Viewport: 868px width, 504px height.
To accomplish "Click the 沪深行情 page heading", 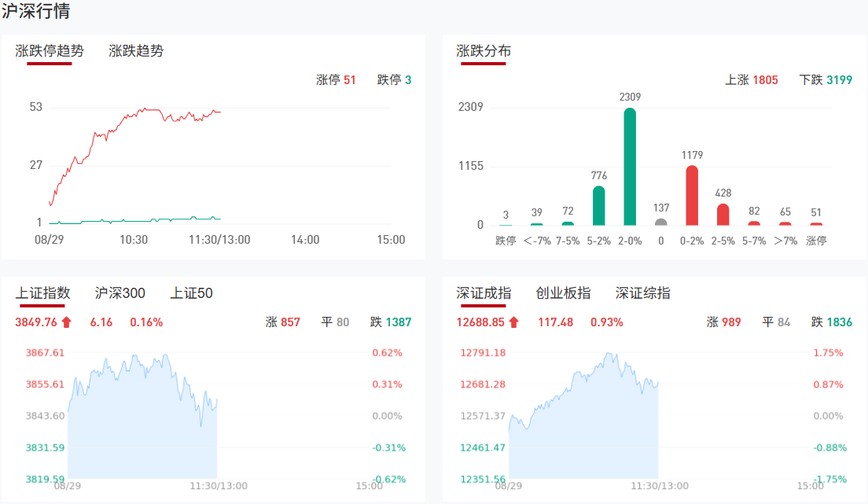I will pyautogui.click(x=35, y=12).
